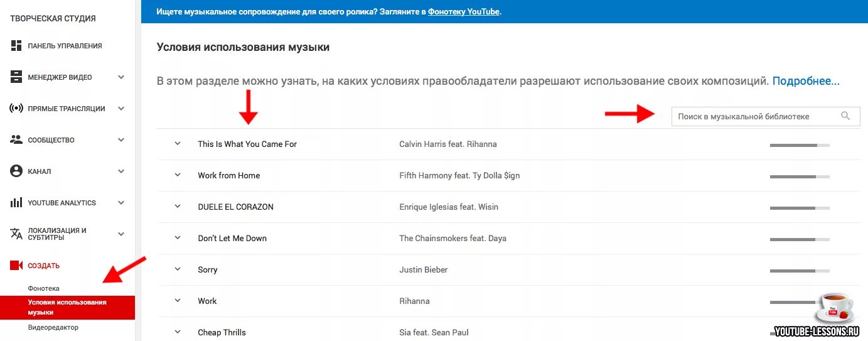Viewport: 868px width, 341px height.
Task: Click the Video Manager icon
Action: tap(16, 77)
